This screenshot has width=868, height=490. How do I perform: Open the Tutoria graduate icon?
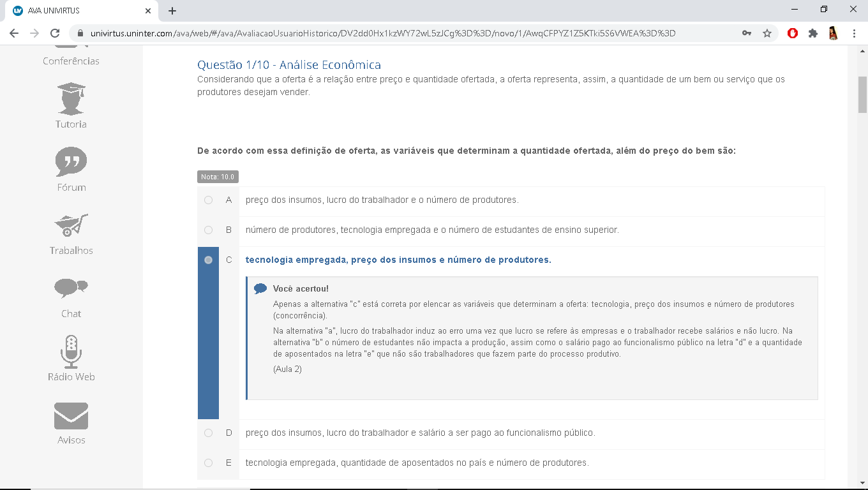pos(71,99)
